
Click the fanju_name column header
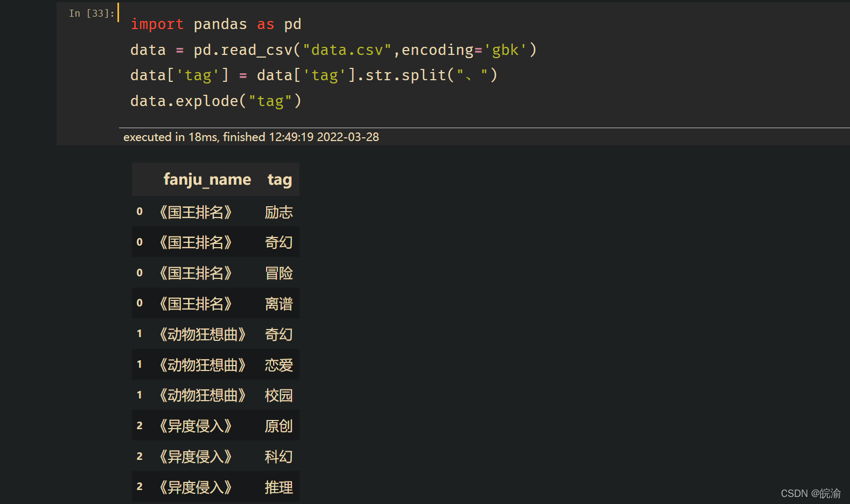207,179
